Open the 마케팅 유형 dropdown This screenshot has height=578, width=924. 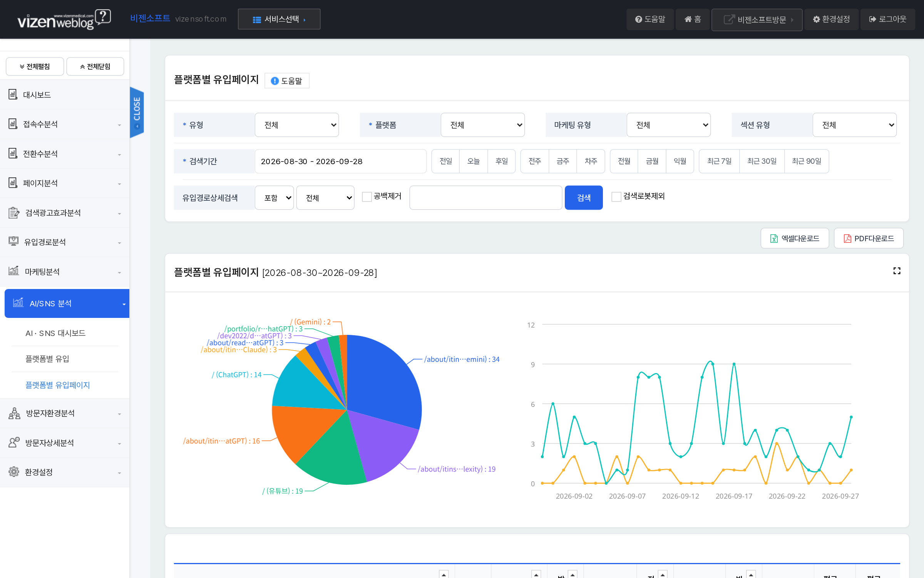tap(668, 125)
